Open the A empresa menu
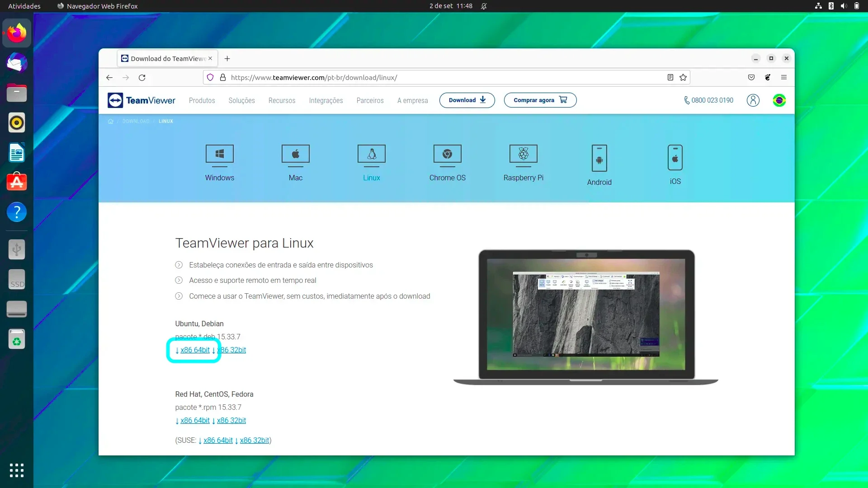Viewport: 868px width, 488px height. pyautogui.click(x=412, y=100)
